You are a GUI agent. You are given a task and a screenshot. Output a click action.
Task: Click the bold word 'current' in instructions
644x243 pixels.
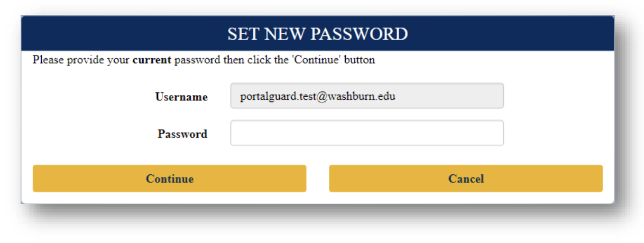(152, 60)
